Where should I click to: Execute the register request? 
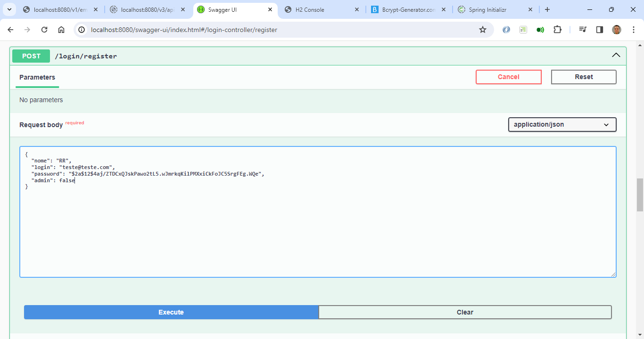(x=171, y=312)
